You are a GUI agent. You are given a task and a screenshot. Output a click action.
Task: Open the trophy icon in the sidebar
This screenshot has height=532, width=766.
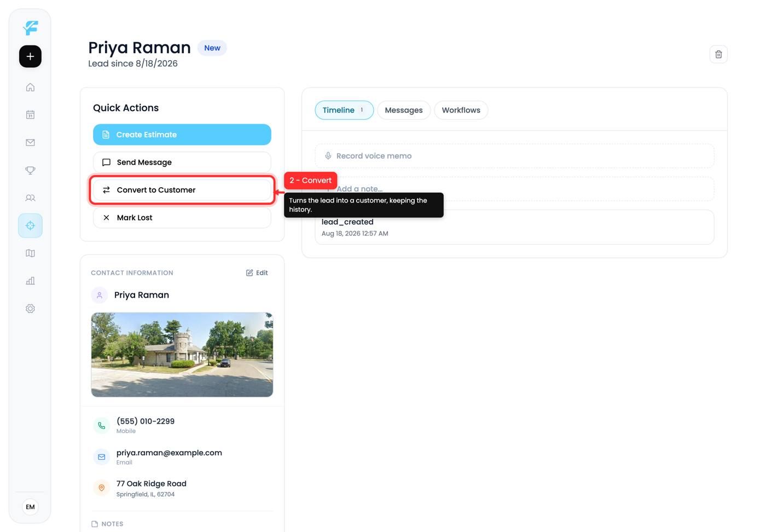coord(30,170)
